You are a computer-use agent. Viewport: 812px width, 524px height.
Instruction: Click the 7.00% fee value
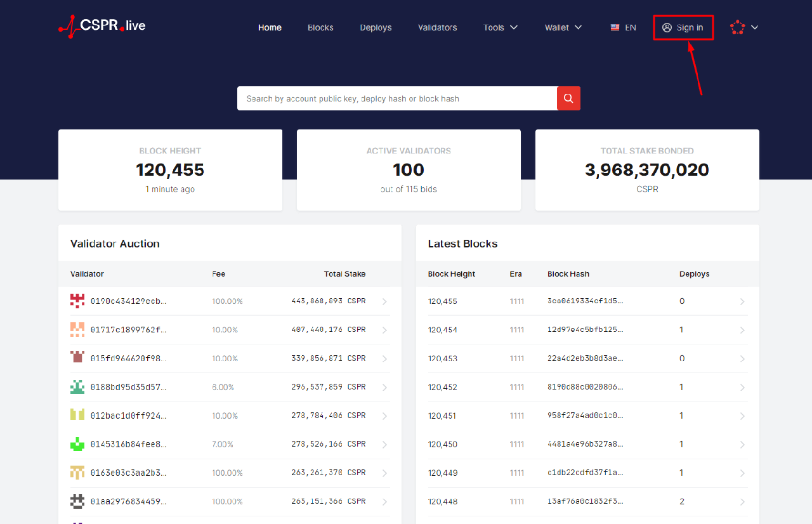[x=223, y=445]
